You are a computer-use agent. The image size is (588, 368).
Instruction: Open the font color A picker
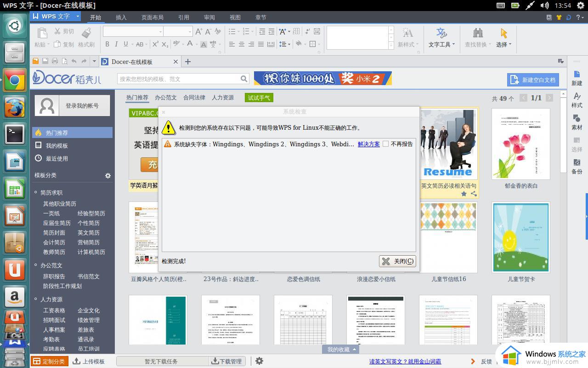(x=190, y=44)
